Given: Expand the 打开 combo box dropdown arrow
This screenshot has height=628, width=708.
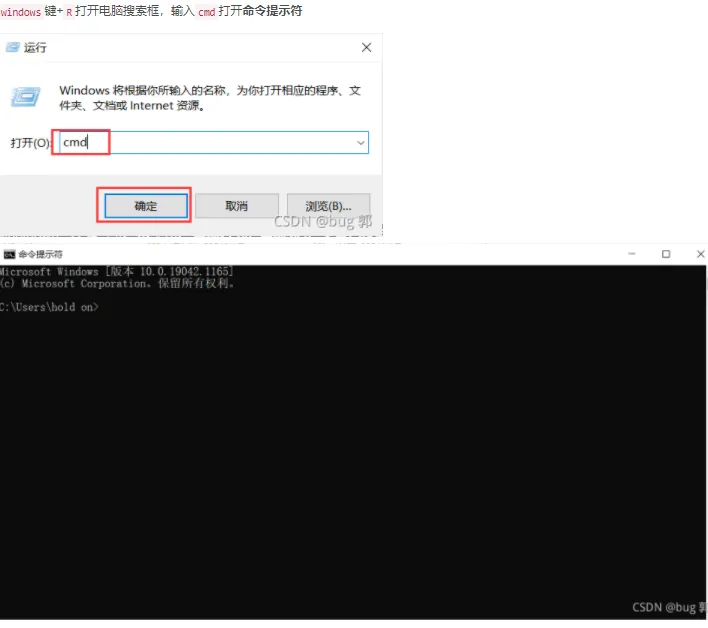Looking at the screenshot, I should [361, 143].
